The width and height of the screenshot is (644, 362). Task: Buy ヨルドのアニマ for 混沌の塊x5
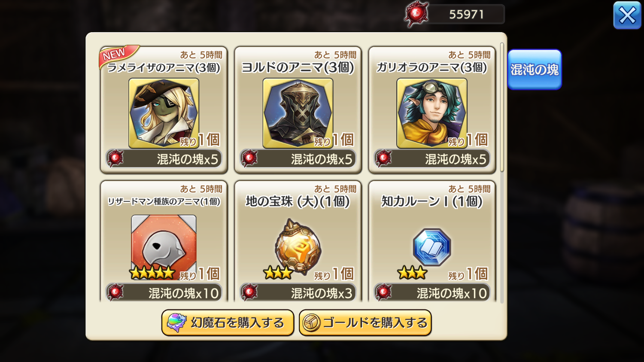[x=298, y=159]
